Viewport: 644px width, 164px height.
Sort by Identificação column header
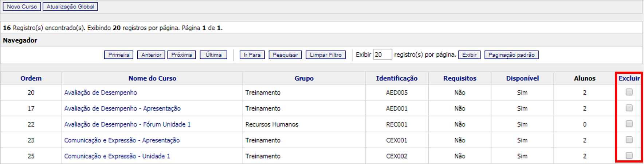click(x=397, y=78)
